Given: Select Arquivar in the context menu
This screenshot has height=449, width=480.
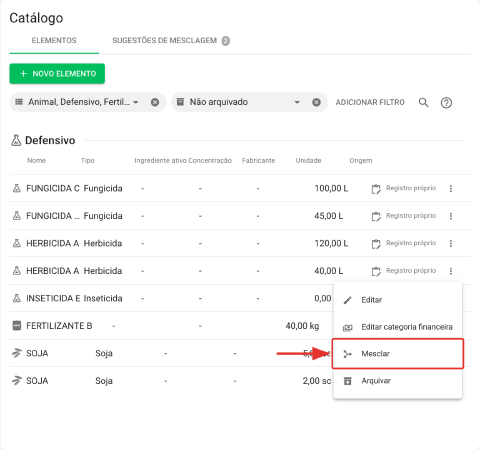Looking at the screenshot, I should pyautogui.click(x=398, y=381).
